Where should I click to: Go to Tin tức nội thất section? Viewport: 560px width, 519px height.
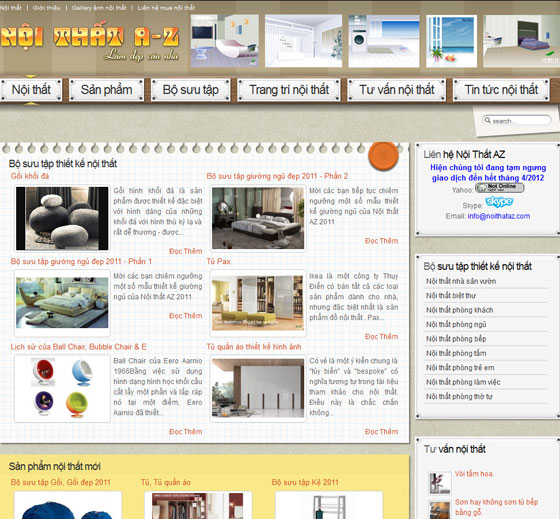[501, 90]
